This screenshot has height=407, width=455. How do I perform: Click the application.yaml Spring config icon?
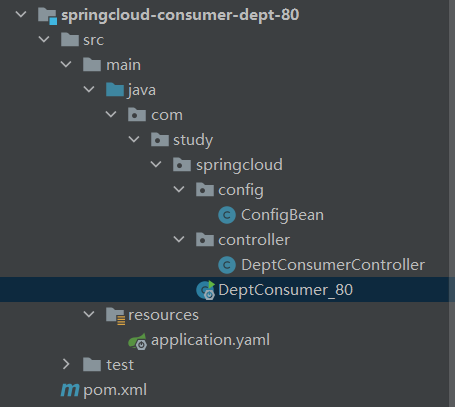pos(138,341)
